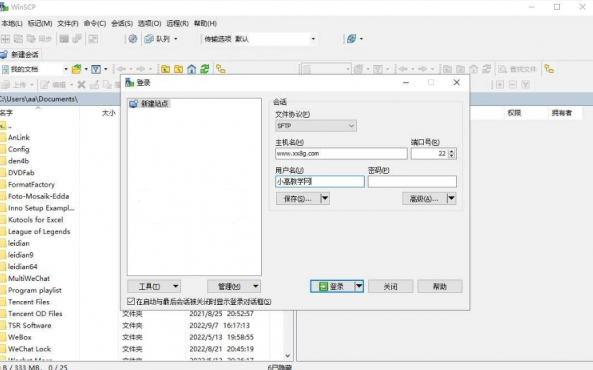This screenshot has height=370, width=593.
Task: Click the remote panel home directory icon
Action: (x=473, y=69)
